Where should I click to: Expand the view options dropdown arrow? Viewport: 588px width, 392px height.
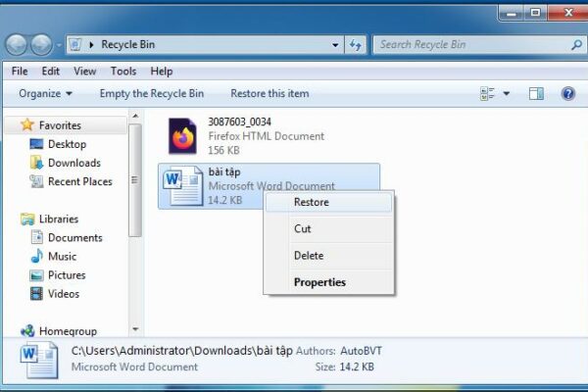pyautogui.click(x=507, y=93)
